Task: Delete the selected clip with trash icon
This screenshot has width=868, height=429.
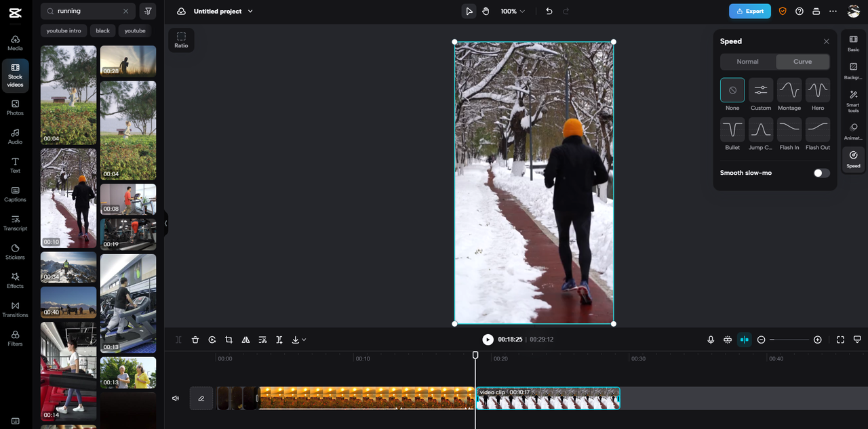Action: (195, 340)
